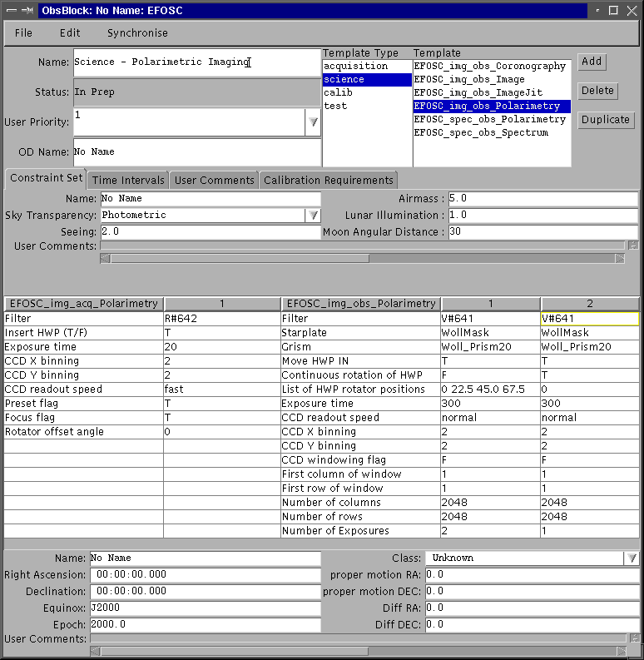Image resolution: width=644 pixels, height=660 pixels.
Task: Click the Airmass input field
Action: [543, 199]
